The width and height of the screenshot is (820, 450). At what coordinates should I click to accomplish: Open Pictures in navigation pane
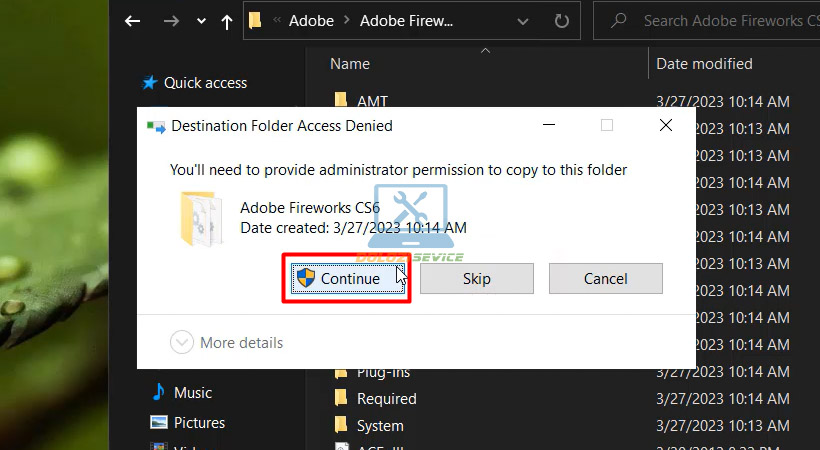point(199,423)
